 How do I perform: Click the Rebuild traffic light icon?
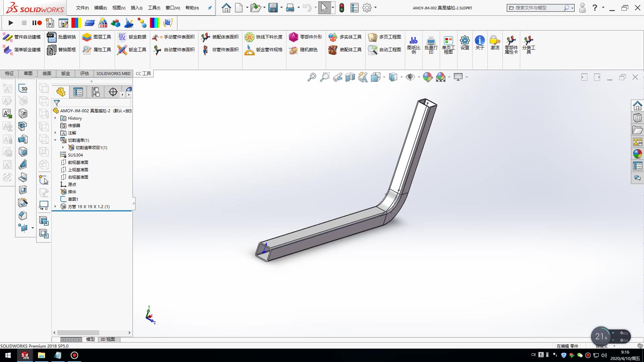coord(341,8)
